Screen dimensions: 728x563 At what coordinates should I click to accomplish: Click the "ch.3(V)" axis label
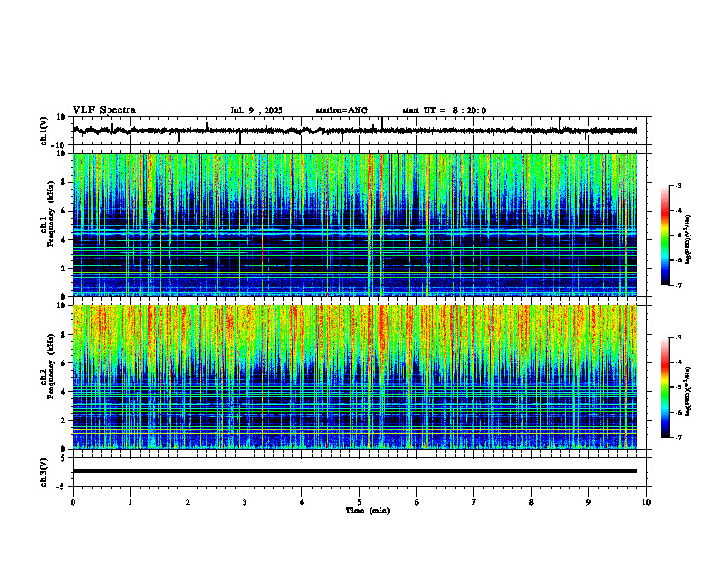pos(44,472)
